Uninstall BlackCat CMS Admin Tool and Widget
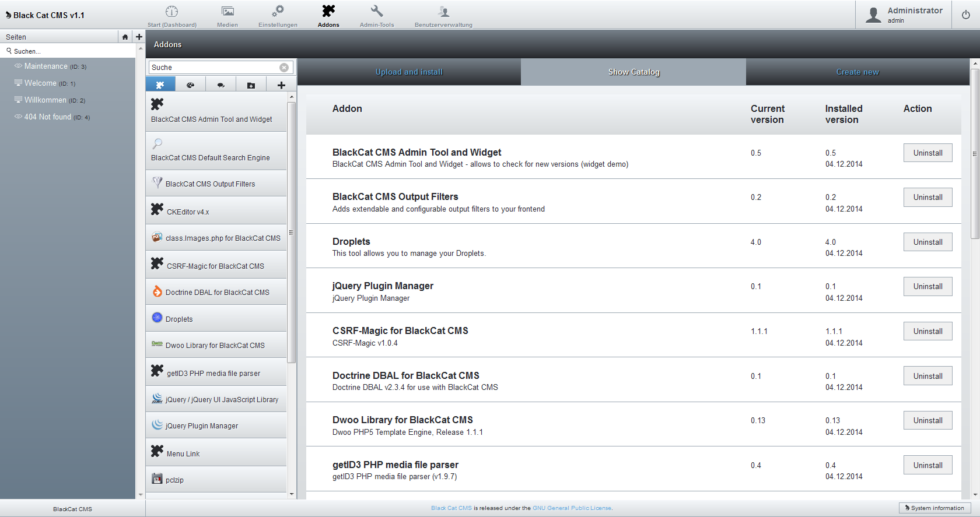980x517 pixels. click(x=928, y=153)
